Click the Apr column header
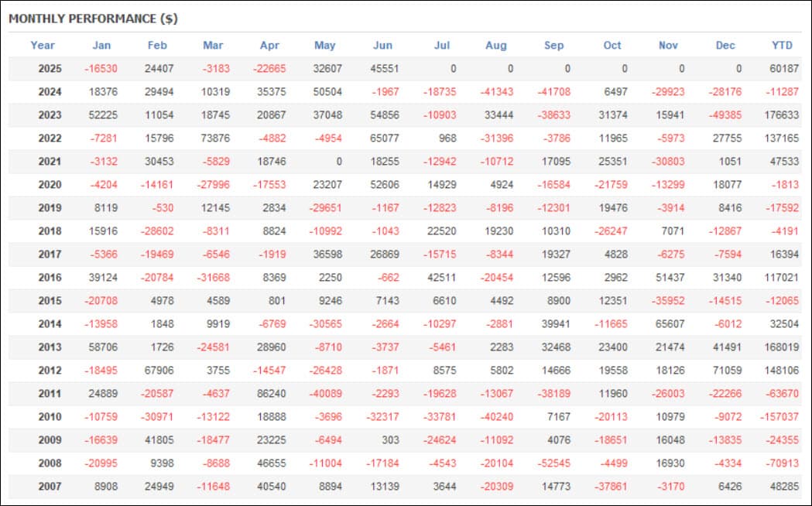The height and width of the screenshot is (506, 812). (x=269, y=45)
